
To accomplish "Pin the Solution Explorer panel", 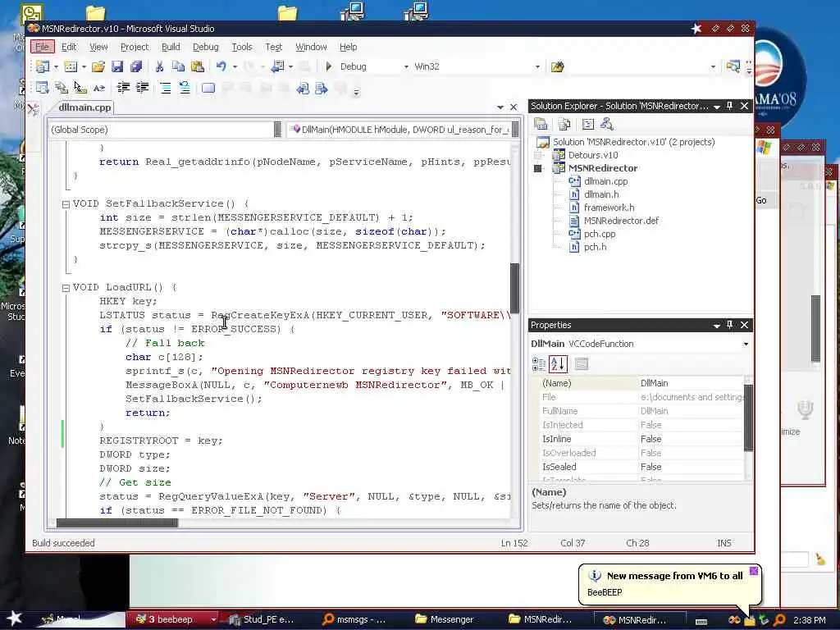I will point(729,106).
